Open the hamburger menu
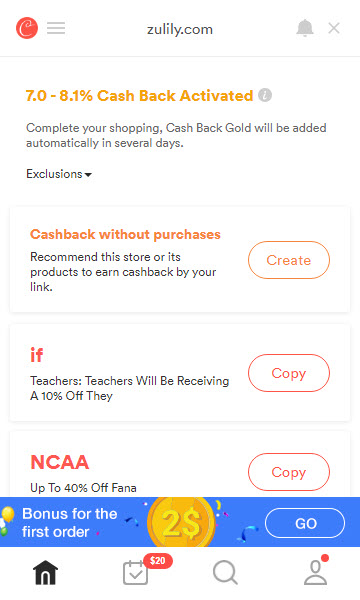360x600 pixels. click(x=56, y=28)
